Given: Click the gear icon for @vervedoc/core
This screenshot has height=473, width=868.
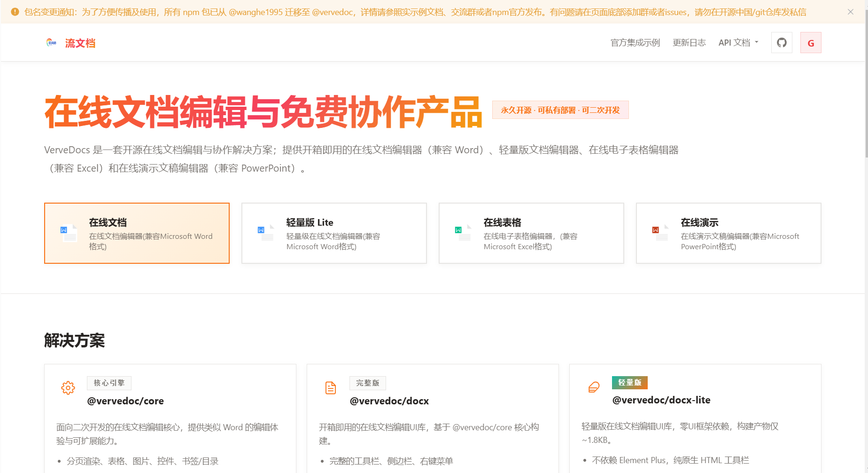Looking at the screenshot, I should (68, 388).
